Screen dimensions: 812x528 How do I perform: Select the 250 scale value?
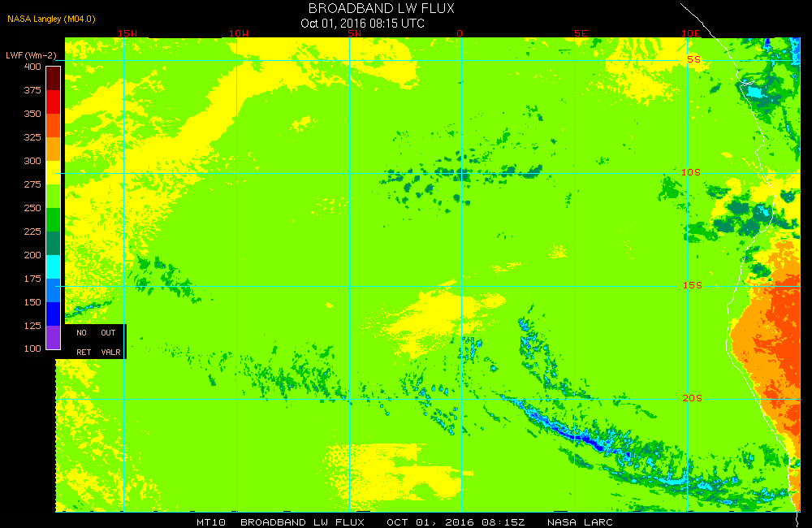tap(32, 208)
